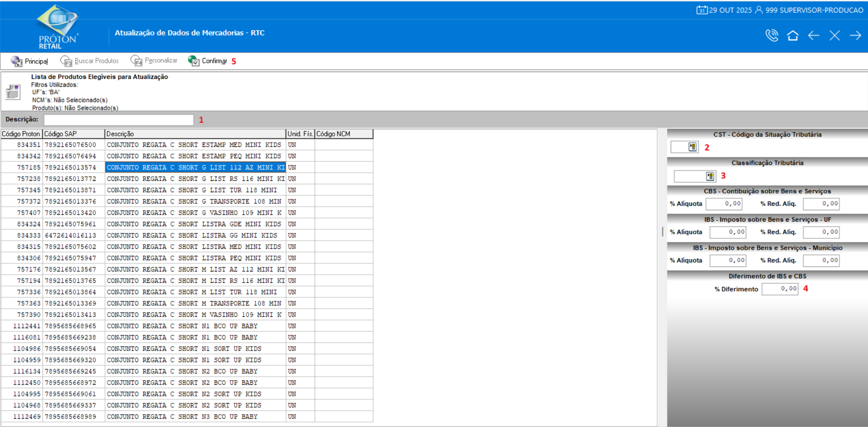This screenshot has width=868, height=427.
Task: Click IBS Município % Red. Alíq. field
Action: [x=821, y=261]
